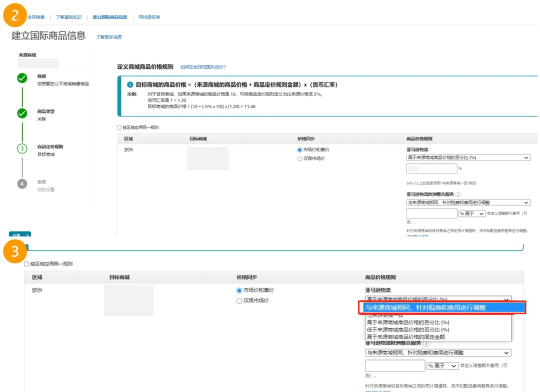
Task: Choose 低于来源商城商品价格的百分比 (%) option
Action: point(408,329)
